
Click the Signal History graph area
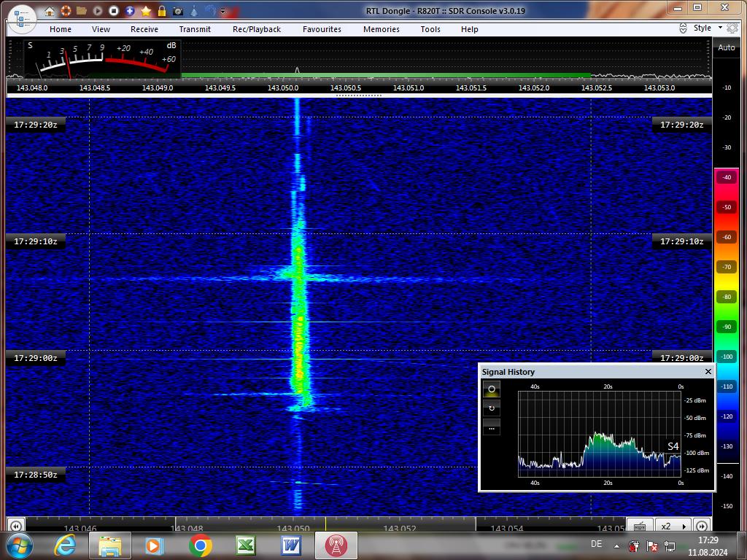600,435
